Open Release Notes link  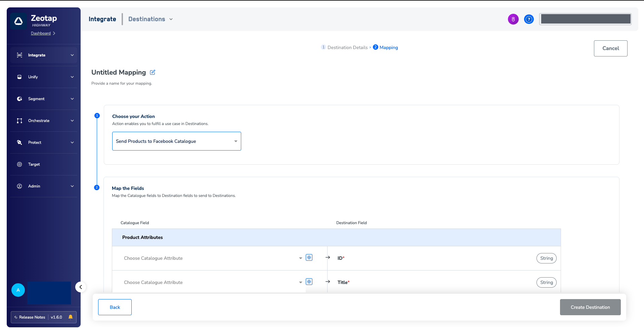[32, 317]
